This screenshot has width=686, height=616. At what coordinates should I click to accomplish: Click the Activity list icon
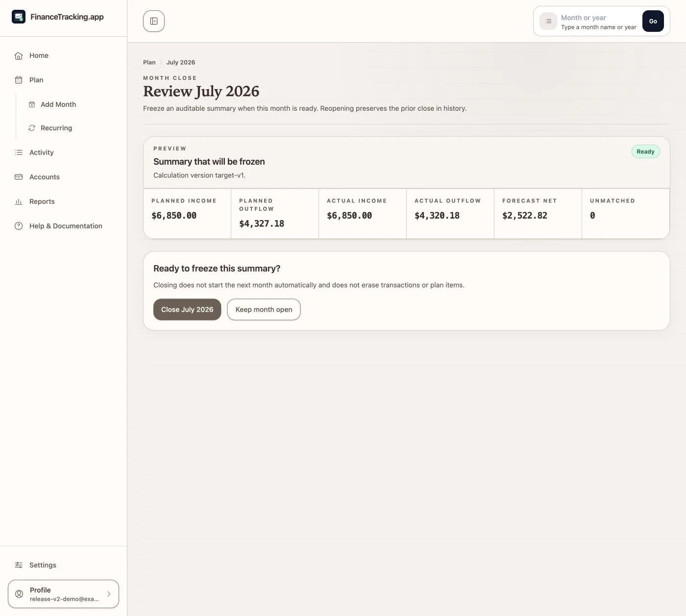point(19,152)
